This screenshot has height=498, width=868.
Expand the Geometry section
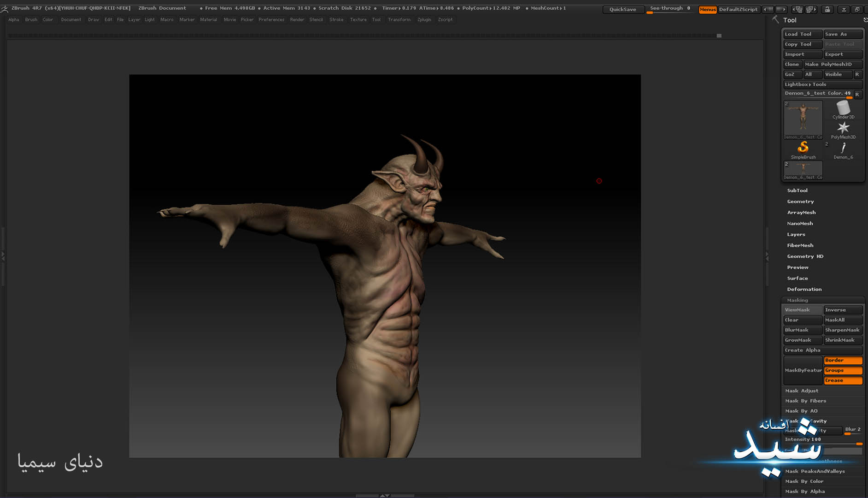(800, 202)
